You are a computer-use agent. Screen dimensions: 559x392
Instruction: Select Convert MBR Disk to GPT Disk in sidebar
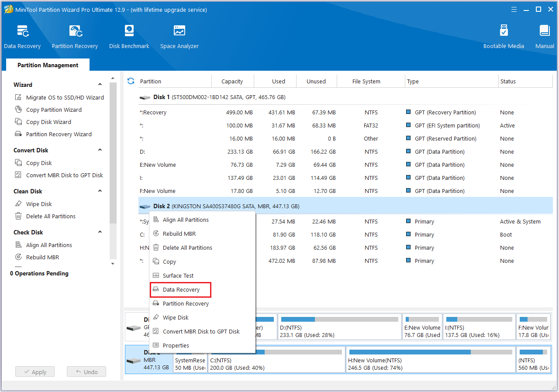pyautogui.click(x=59, y=175)
